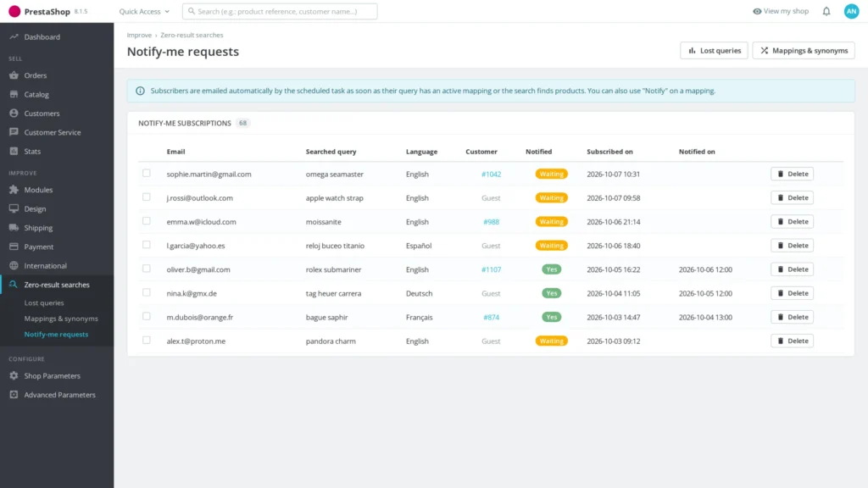
Task: Select the oliver.b@gmail.com checkbox
Action: click(x=146, y=269)
